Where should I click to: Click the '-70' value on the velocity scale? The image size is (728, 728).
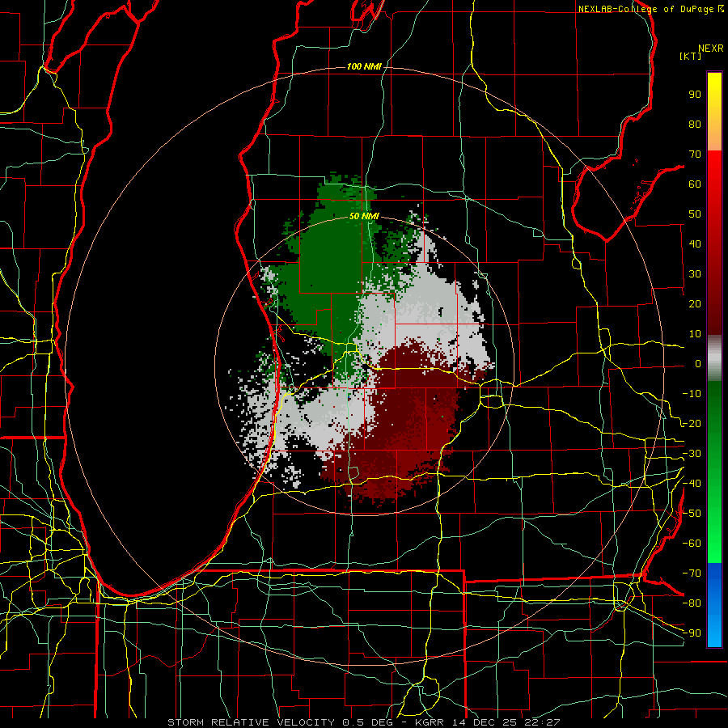coord(692,574)
